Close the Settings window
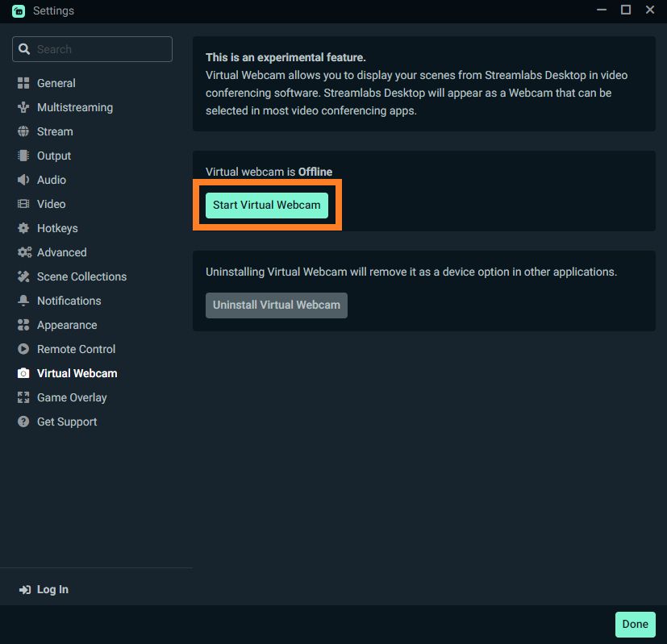This screenshot has width=667, height=644. (x=649, y=10)
